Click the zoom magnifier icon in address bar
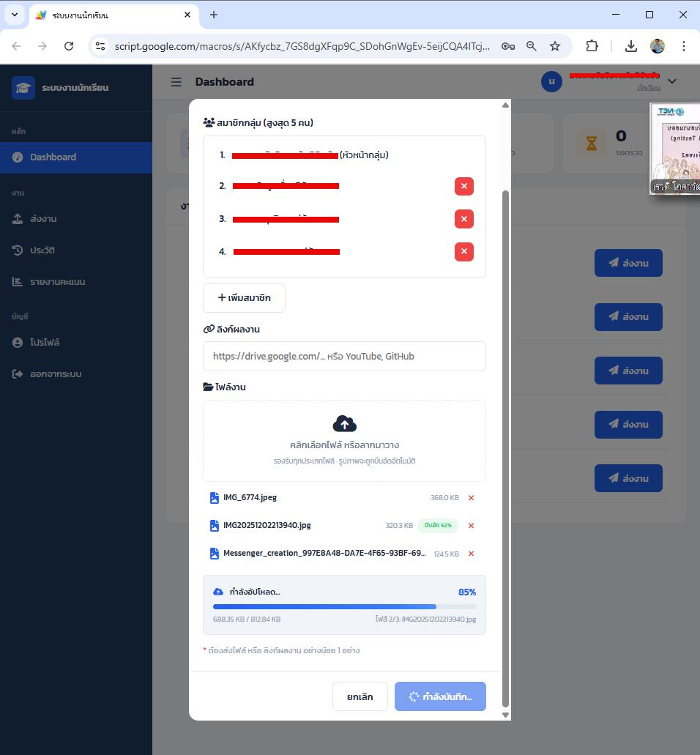 [x=532, y=46]
